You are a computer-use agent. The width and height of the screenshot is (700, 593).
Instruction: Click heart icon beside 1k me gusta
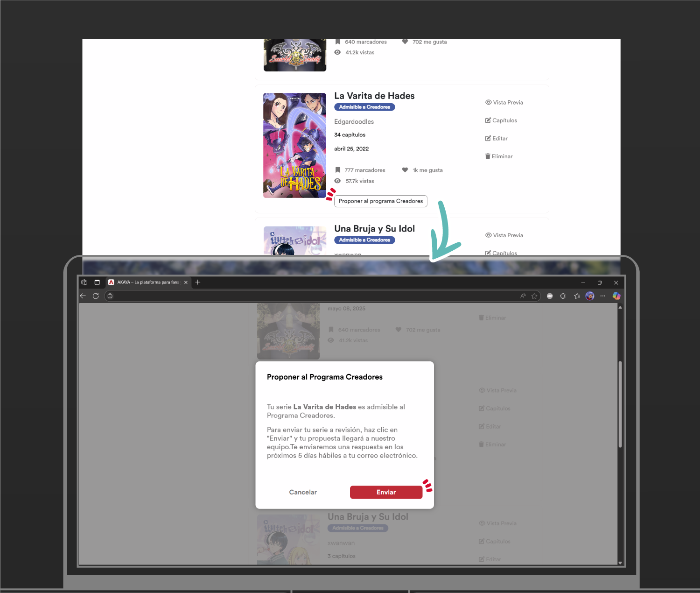click(x=405, y=170)
